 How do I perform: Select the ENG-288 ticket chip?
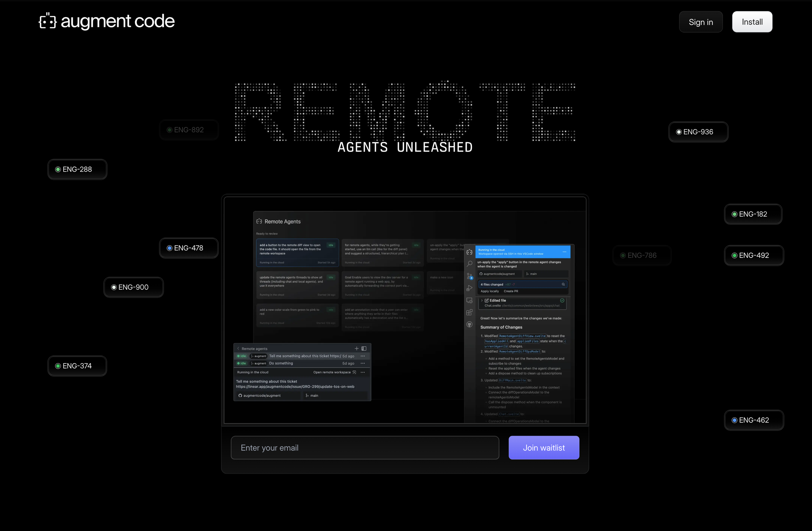pos(77,169)
